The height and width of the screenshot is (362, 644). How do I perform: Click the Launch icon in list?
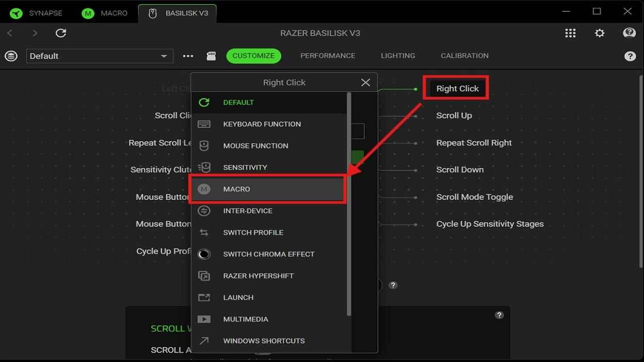click(x=204, y=298)
